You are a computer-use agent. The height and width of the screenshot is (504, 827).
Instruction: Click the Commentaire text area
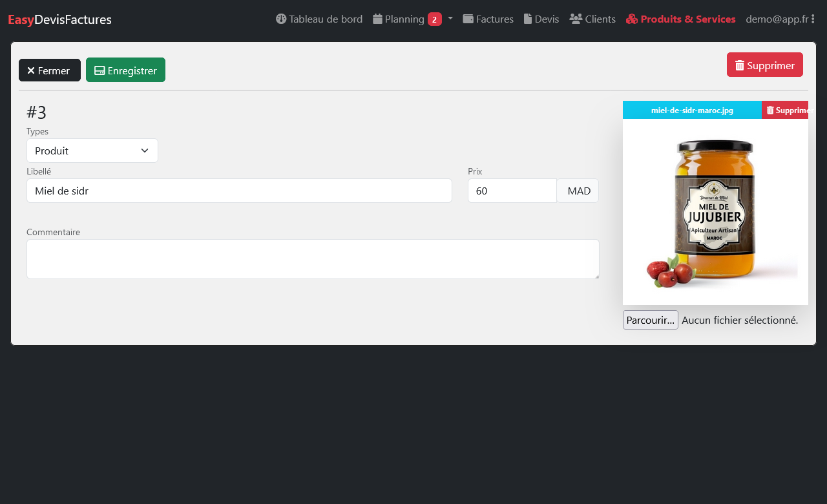313,259
